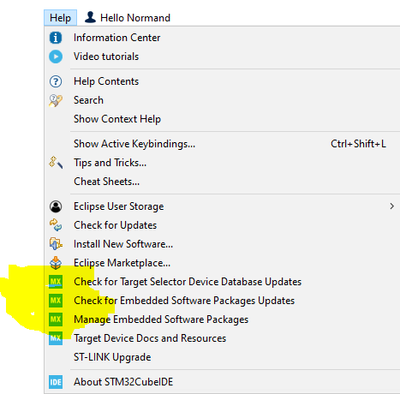Select Install New Software...

pos(123,244)
